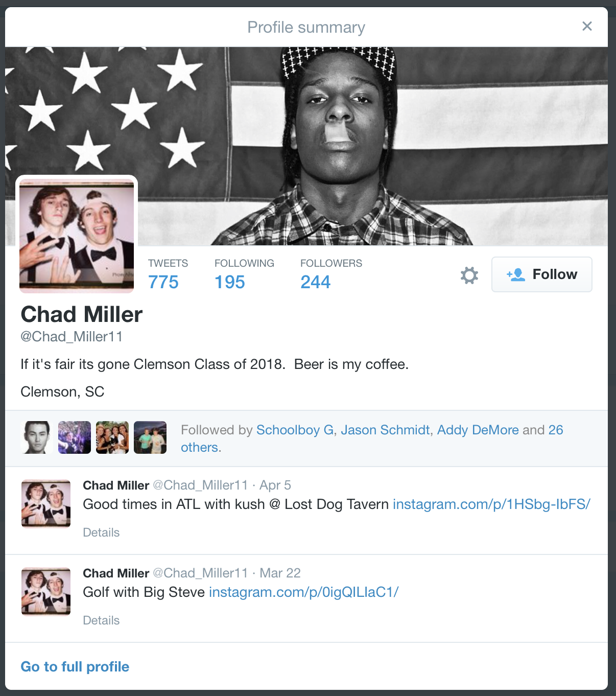Click the first follower avatar thumbnail
The image size is (616, 696).
37,437
